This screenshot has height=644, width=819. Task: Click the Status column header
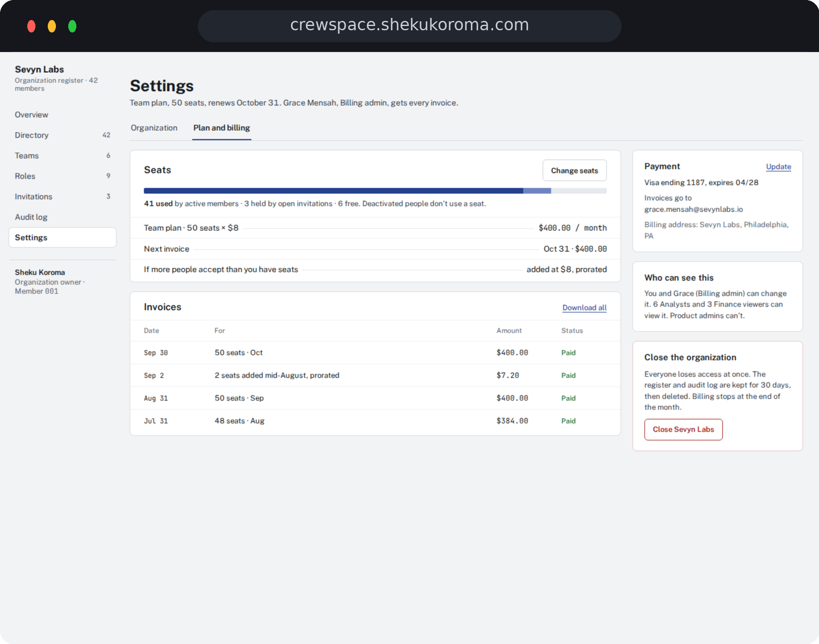[572, 331]
